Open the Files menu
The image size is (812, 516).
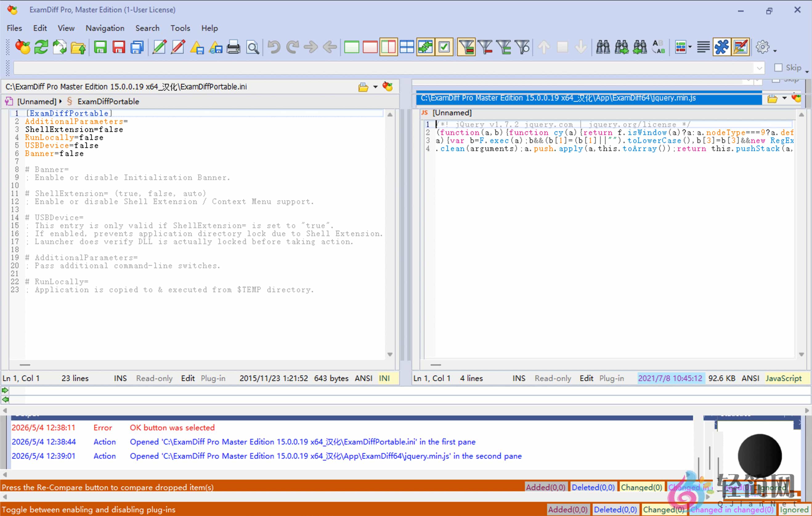click(x=14, y=28)
